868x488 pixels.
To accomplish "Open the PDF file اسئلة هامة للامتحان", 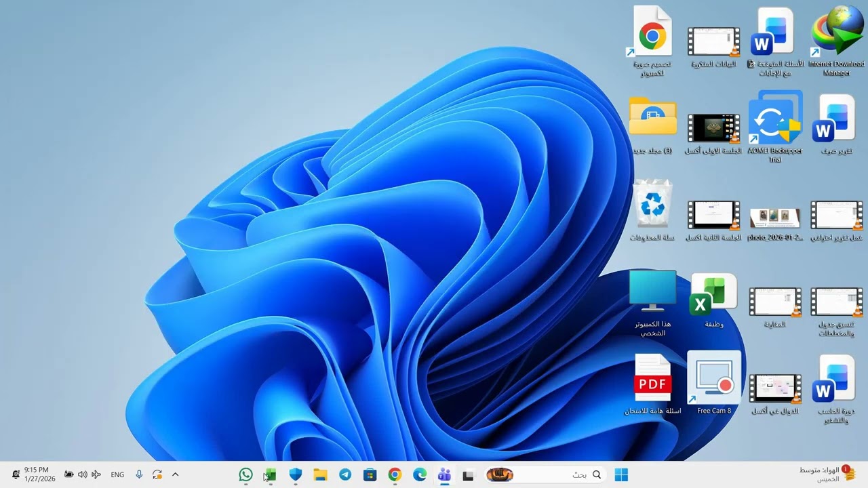I will (x=652, y=384).
